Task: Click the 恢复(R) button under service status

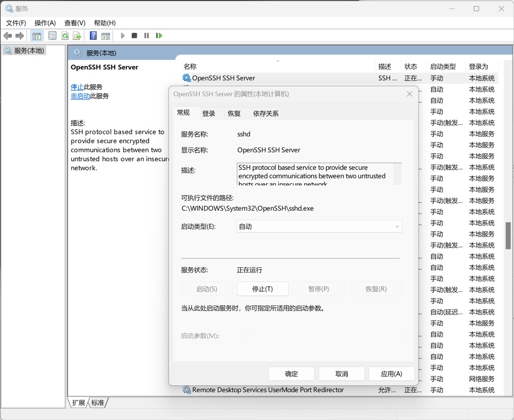Action: pos(376,289)
